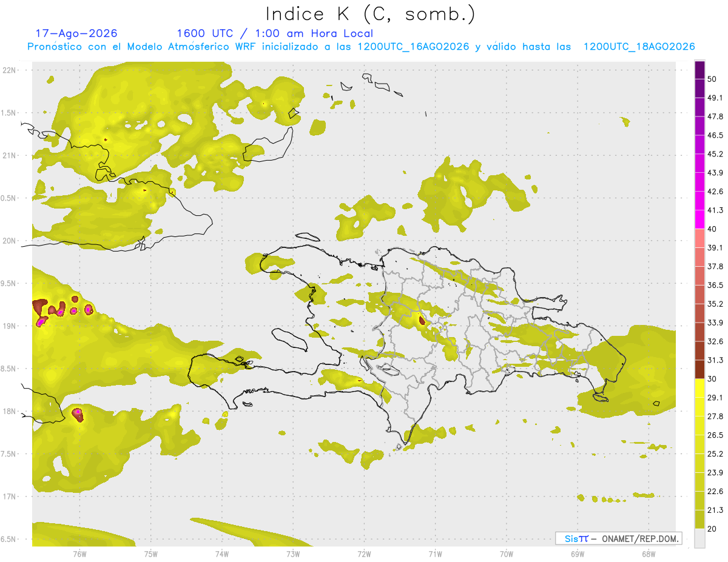Click the '19N' latitude label
This screenshot has width=728, height=562.
[x=9, y=326]
